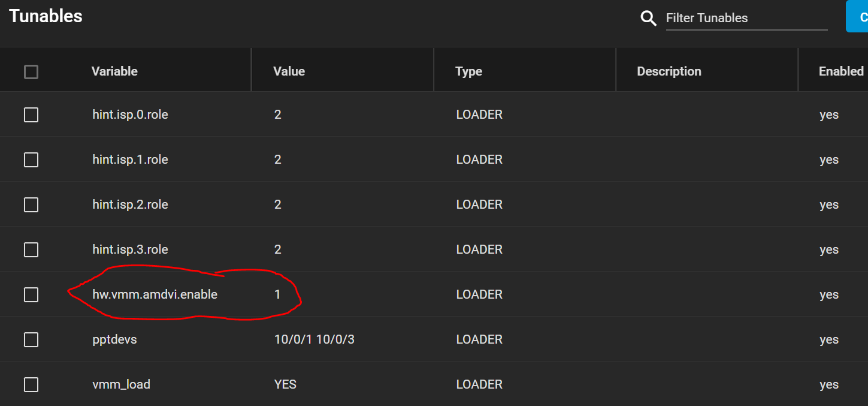Sort by the Variable column header

tap(114, 71)
